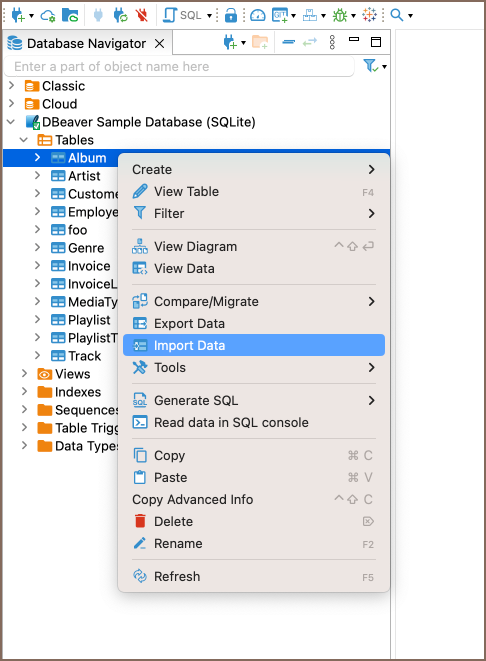Viewport: 486px width, 661px height.
Task: Open the dashboard gauge icon
Action: 258,16
